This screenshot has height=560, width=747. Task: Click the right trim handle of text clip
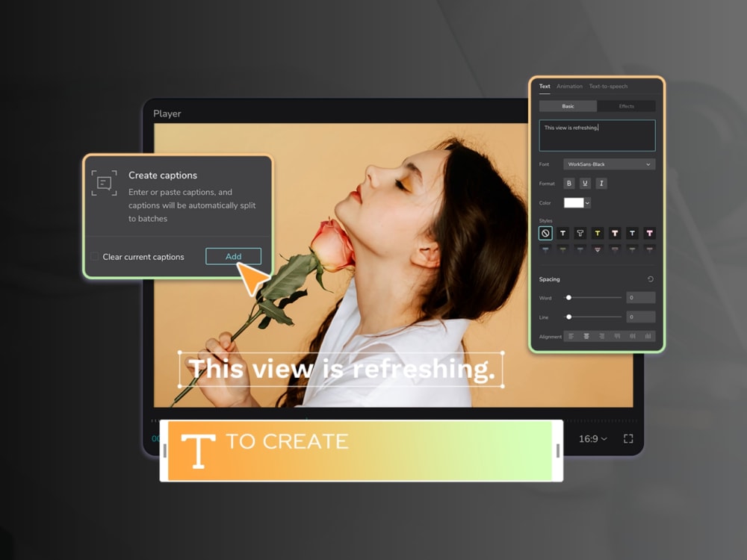tap(558, 451)
